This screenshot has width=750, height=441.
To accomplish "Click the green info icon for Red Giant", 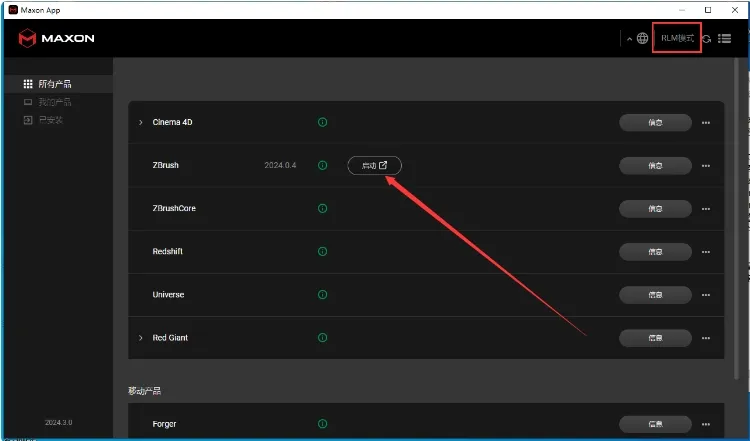I will pyautogui.click(x=322, y=337).
